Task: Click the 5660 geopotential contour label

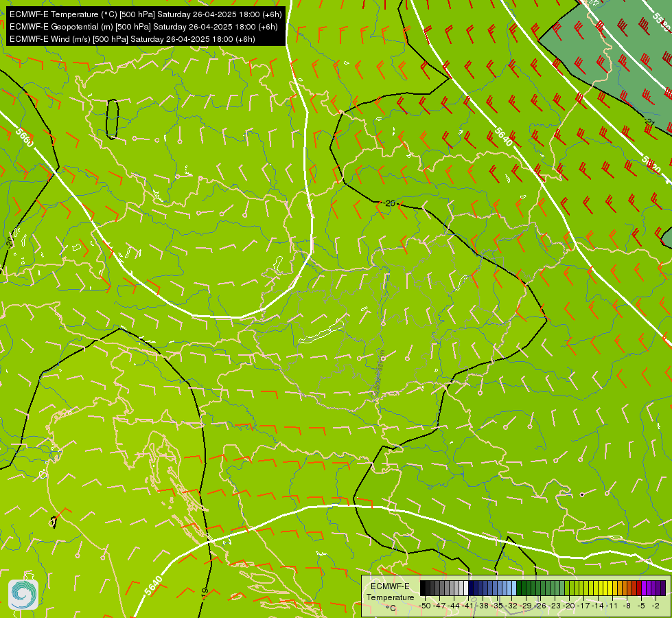Action: [x=25, y=137]
